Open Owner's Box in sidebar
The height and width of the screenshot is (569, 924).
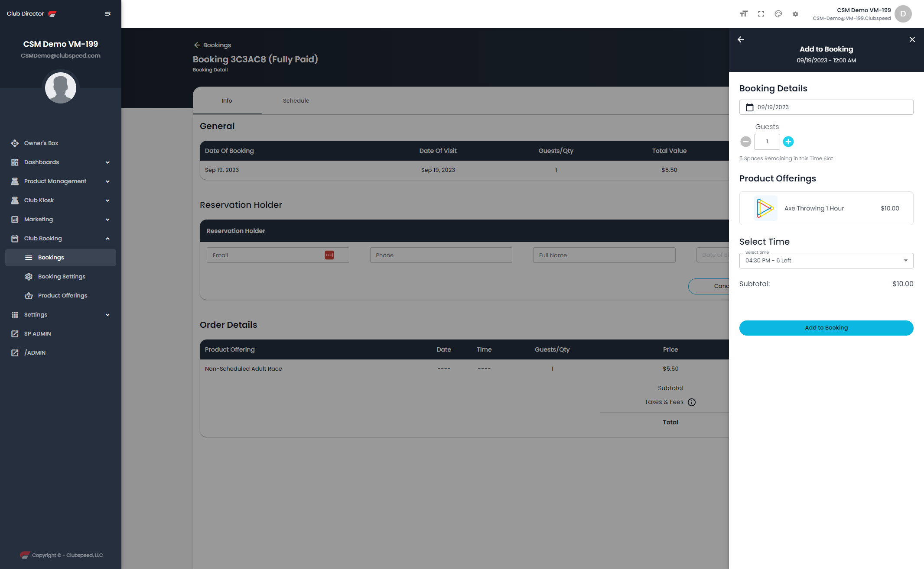61,143
